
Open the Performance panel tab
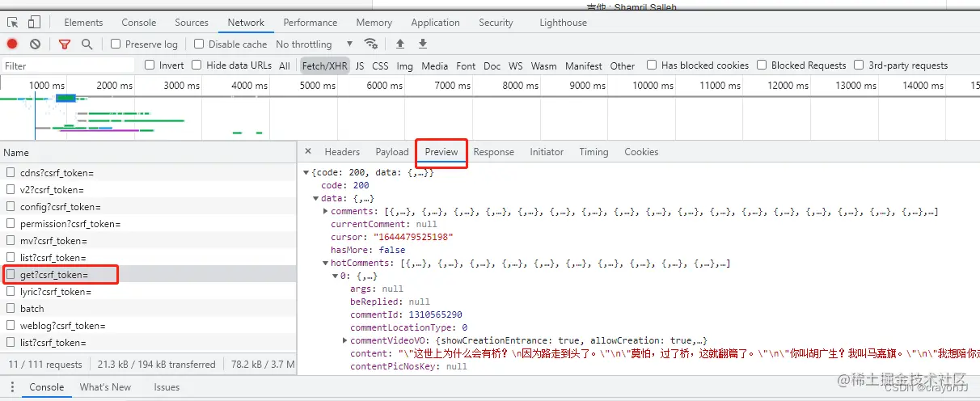[x=310, y=23]
